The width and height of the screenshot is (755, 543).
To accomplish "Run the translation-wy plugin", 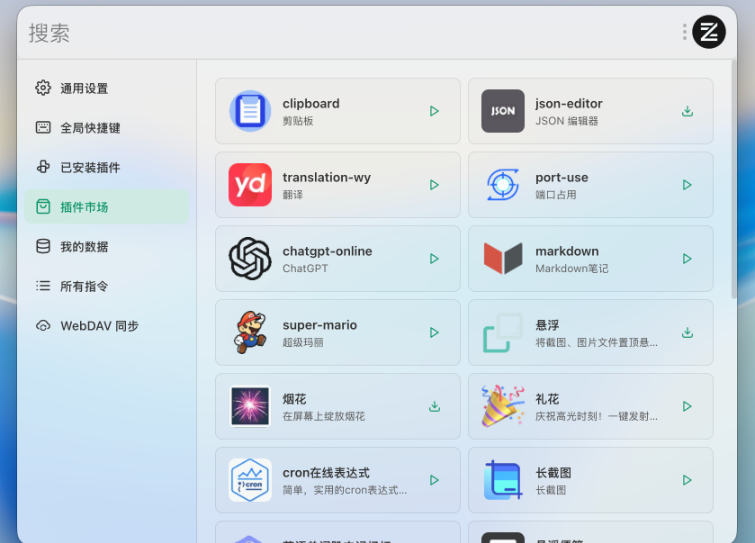I will pyautogui.click(x=434, y=185).
